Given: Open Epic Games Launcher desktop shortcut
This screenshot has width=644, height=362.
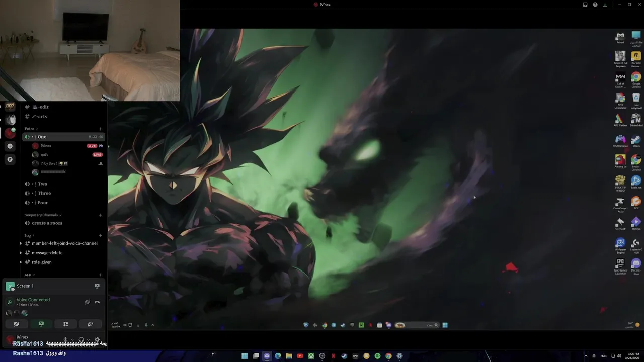Looking at the screenshot, I should (x=620, y=266).
